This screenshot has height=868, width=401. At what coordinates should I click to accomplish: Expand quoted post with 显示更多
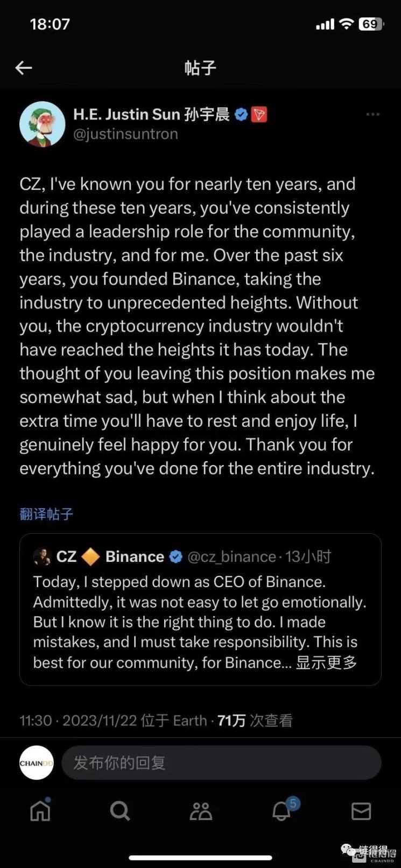[x=326, y=662]
